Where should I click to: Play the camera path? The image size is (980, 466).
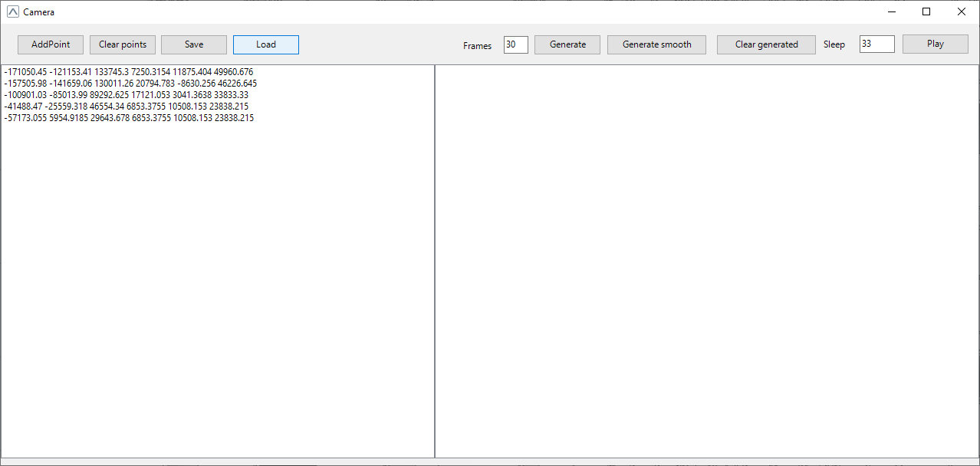pyautogui.click(x=936, y=44)
